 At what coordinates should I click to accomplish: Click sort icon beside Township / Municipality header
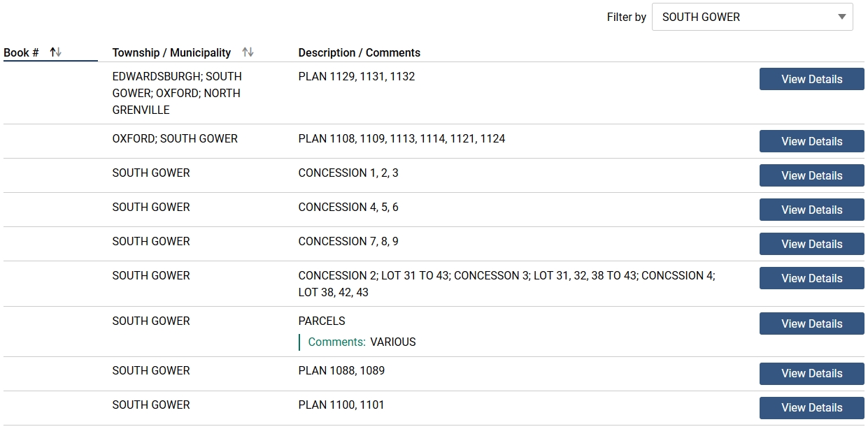pyautogui.click(x=248, y=52)
